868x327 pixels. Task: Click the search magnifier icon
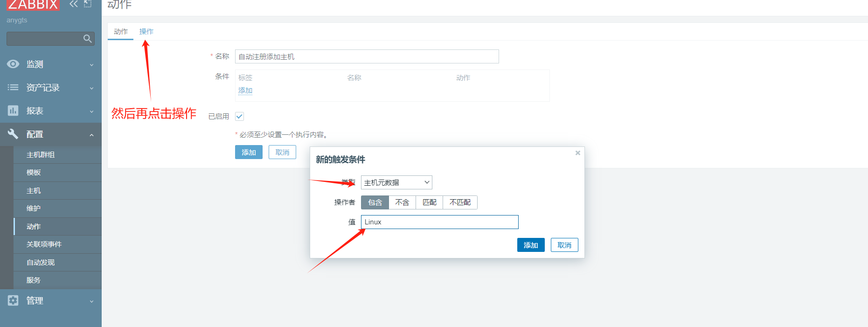(87, 39)
